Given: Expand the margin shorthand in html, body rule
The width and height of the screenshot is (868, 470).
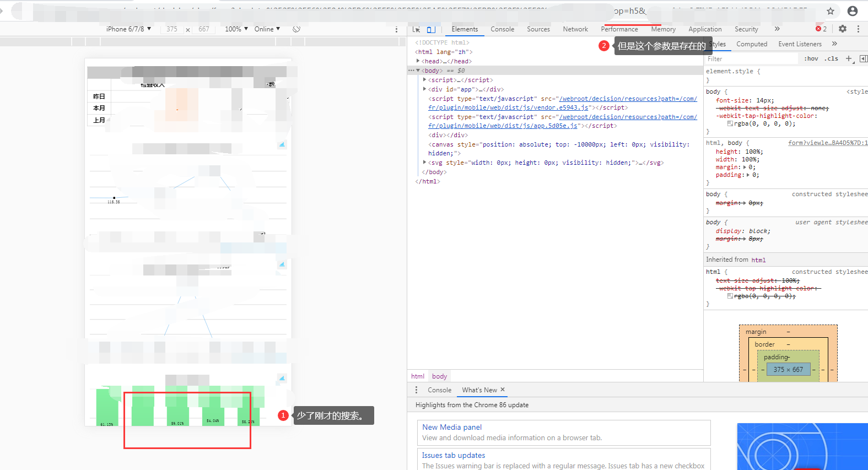Looking at the screenshot, I should coord(745,168).
